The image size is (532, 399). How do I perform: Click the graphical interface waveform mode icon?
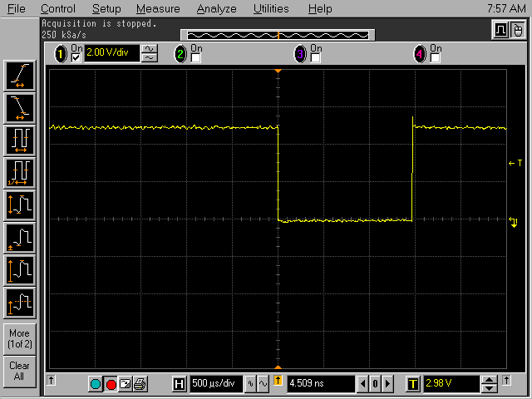pos(500,30)
